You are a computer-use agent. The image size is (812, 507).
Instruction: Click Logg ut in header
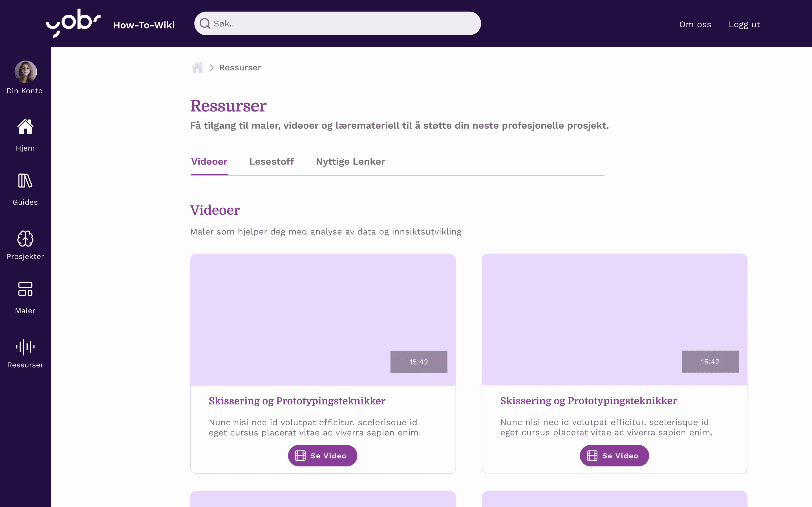tap(744, 25)
